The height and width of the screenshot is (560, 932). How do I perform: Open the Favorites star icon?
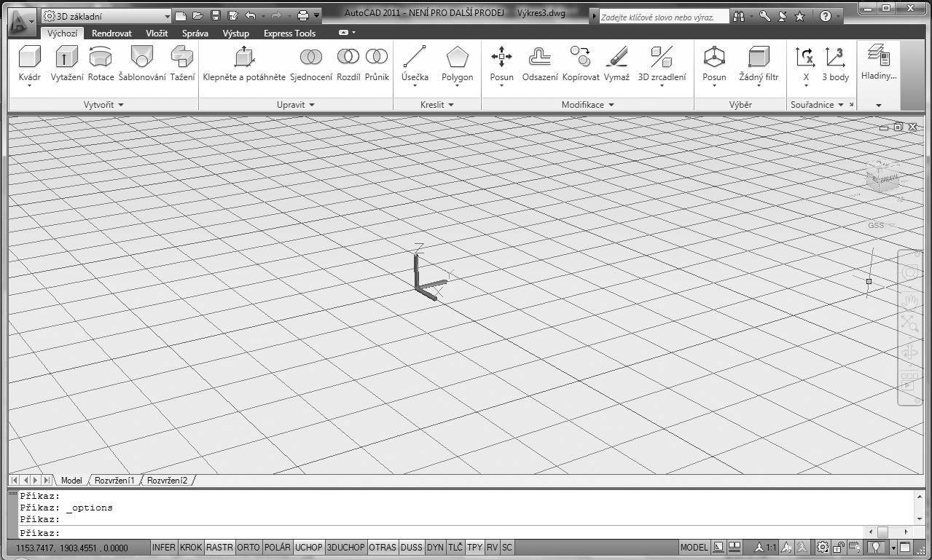pos(799,16)
